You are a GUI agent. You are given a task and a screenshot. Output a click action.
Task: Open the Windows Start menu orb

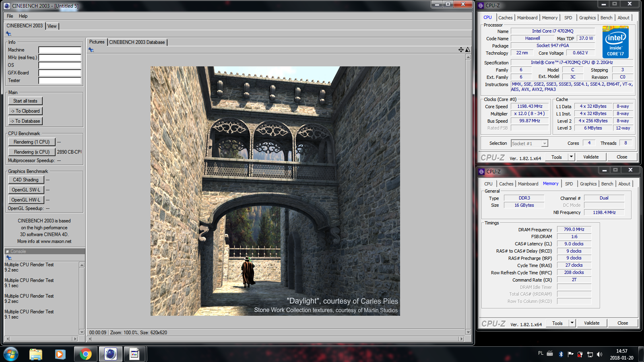tap(11, 354)
